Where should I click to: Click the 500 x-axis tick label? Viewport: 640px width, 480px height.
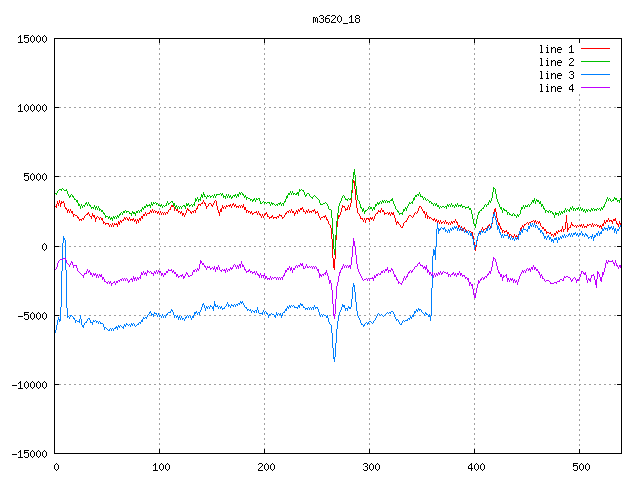pos(579,466)
